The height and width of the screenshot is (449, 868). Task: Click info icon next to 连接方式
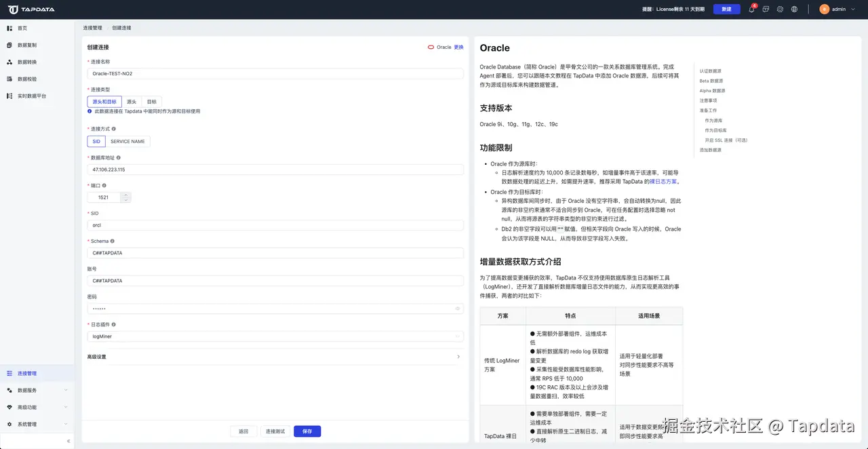[113, 128]
